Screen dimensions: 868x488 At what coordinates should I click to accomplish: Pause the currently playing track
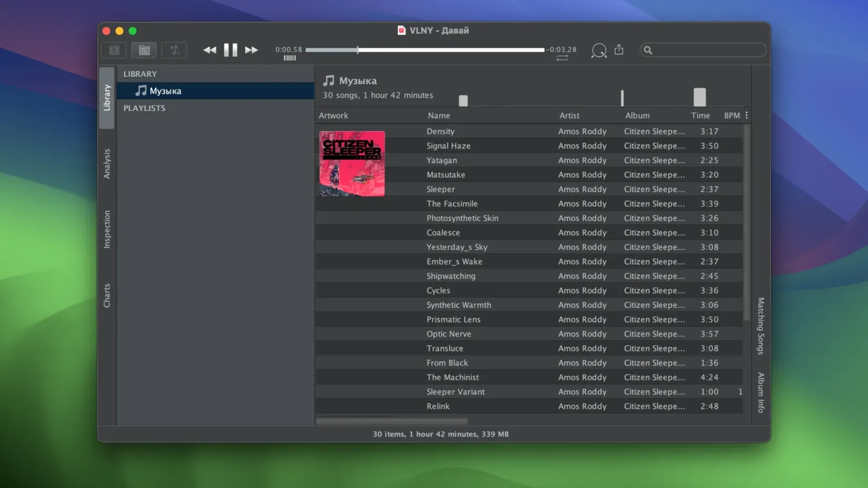(x=230, y=49)
